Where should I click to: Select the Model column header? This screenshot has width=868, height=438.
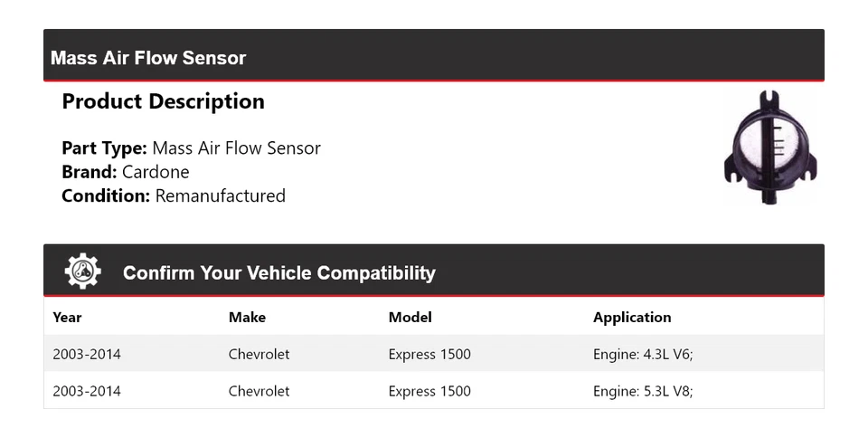[x=410, y=318]
